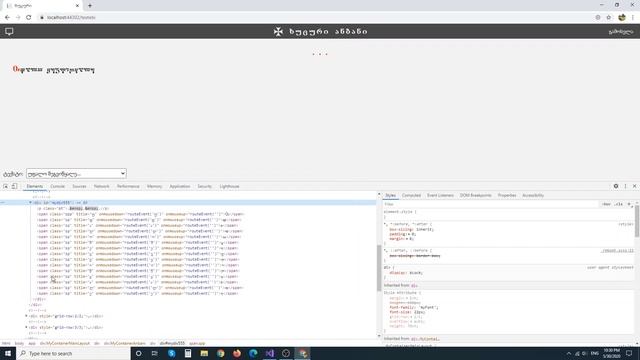
Task: Open the language ENG indicator in tray
Action: pyautogui.click(x=595, y=353)
